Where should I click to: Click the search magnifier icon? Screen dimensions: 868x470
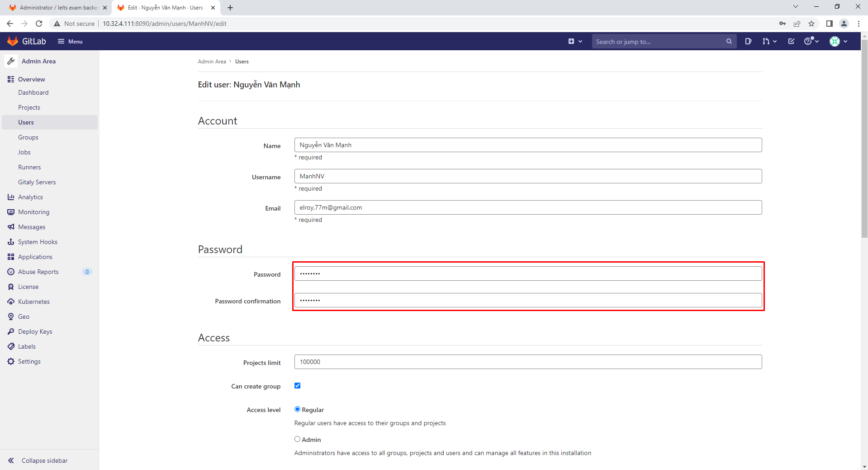coord(729,41)
